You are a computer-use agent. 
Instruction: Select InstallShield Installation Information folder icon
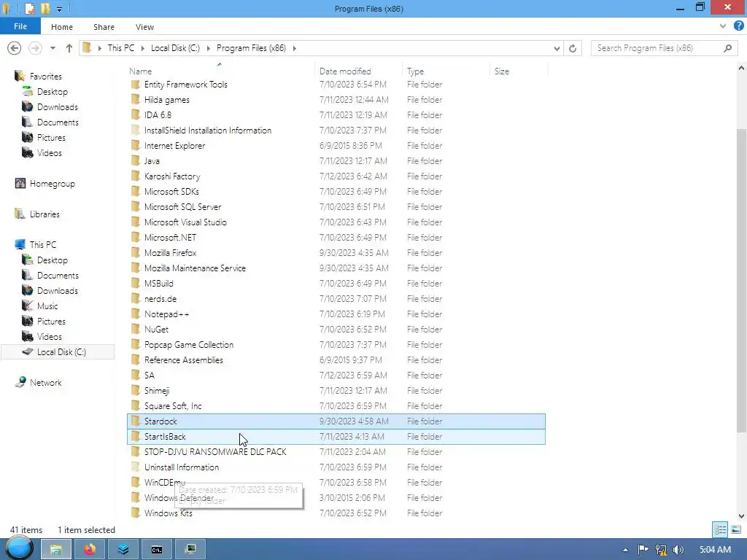136,131
